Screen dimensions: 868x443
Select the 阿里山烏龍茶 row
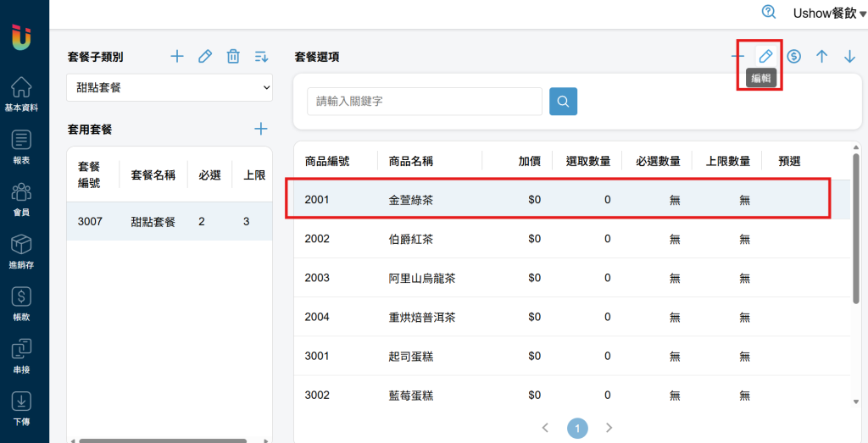(572, 278)
